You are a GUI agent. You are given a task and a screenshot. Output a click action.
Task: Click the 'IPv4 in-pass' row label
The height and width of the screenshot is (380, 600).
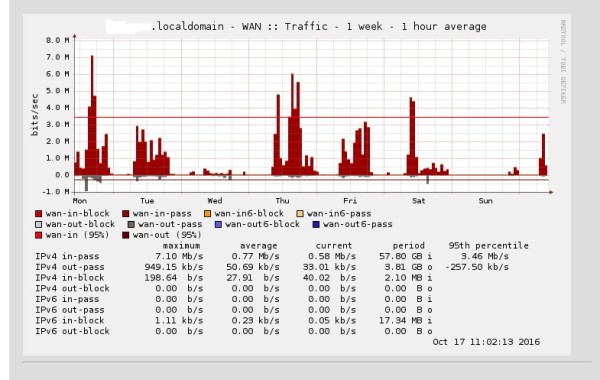[67, 256]
